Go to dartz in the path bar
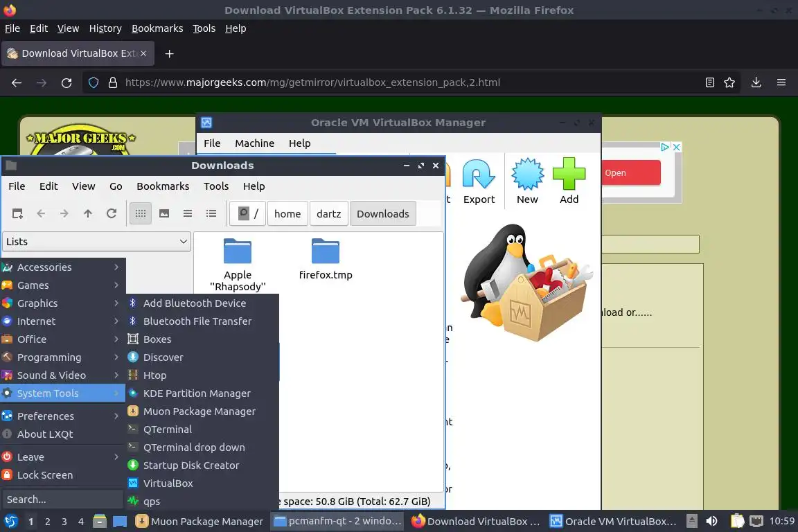The height and width of the screenshot is (532, 798). (329, 214)
